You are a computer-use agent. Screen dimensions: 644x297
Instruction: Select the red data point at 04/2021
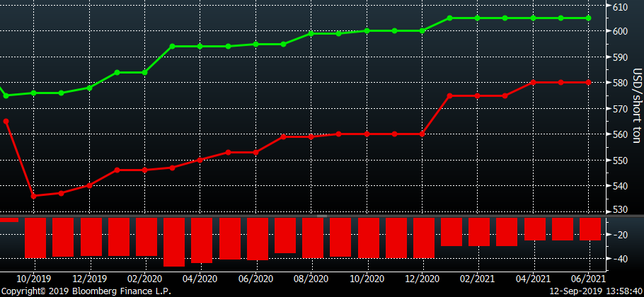(533, 82)
